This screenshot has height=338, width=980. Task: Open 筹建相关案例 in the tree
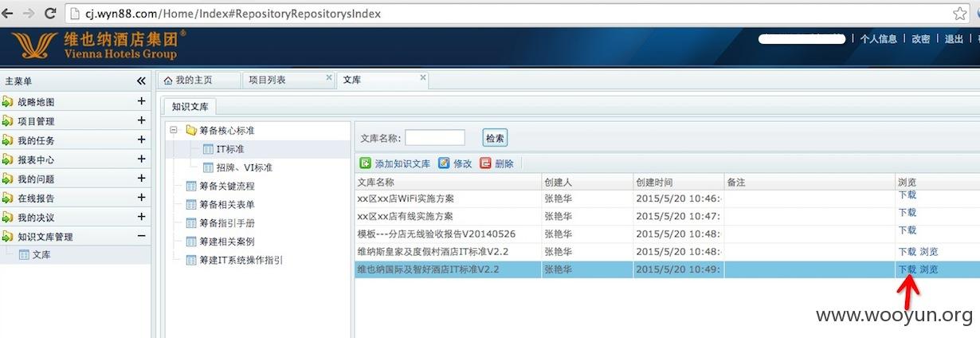tap(226, 242)
